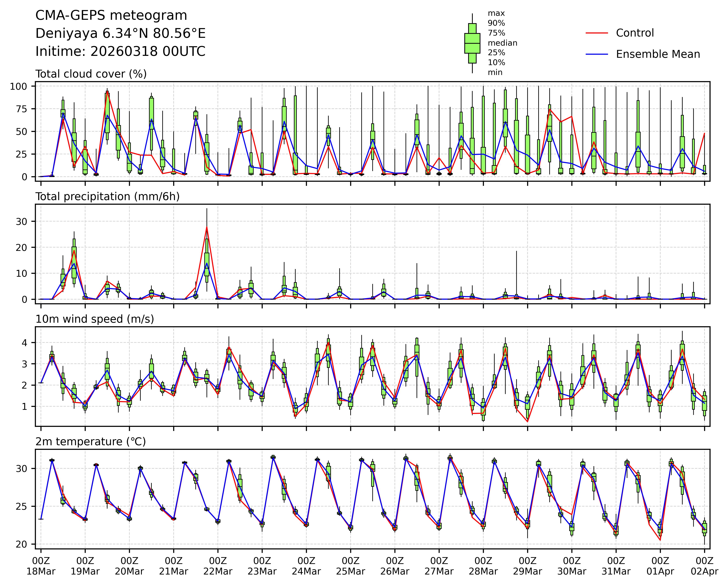The image size is (728, 586).
Task: Click the 'Total precipitation (mm/6h)' panel title
Action: 107,196
